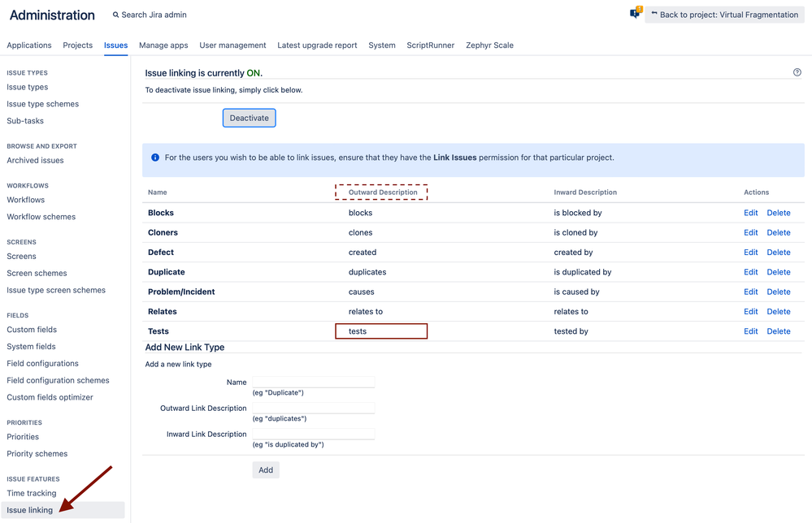Image resolution: width=812 pixels, height=523 pixels.
Task: Delete the Tests link type
Action: click(779, 331)
